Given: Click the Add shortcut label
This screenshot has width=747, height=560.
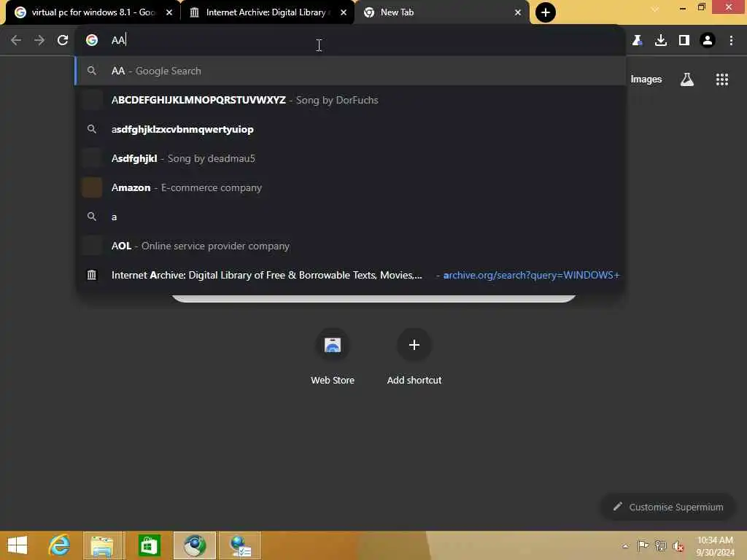Looking at the screenshot, I should [414, 380].
